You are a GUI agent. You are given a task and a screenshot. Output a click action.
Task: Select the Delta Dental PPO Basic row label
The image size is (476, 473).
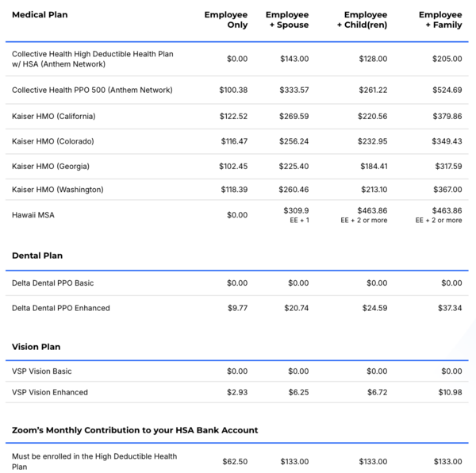(x=53, y=283)
